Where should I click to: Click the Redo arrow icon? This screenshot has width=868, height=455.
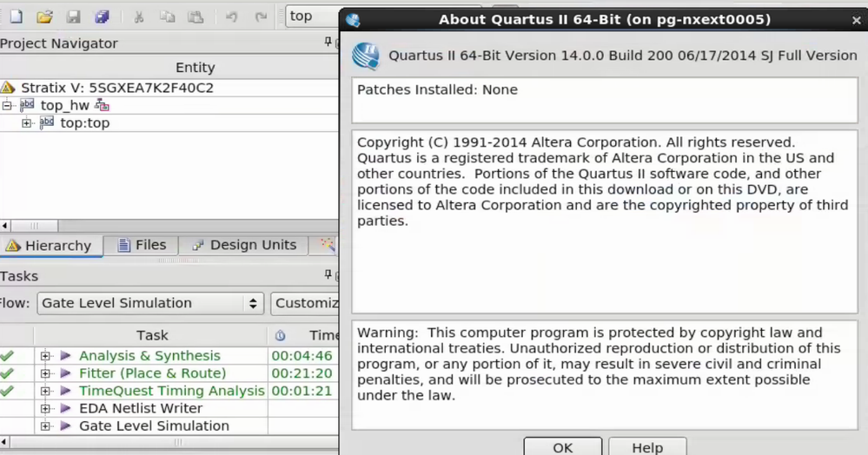click(261, 16)
